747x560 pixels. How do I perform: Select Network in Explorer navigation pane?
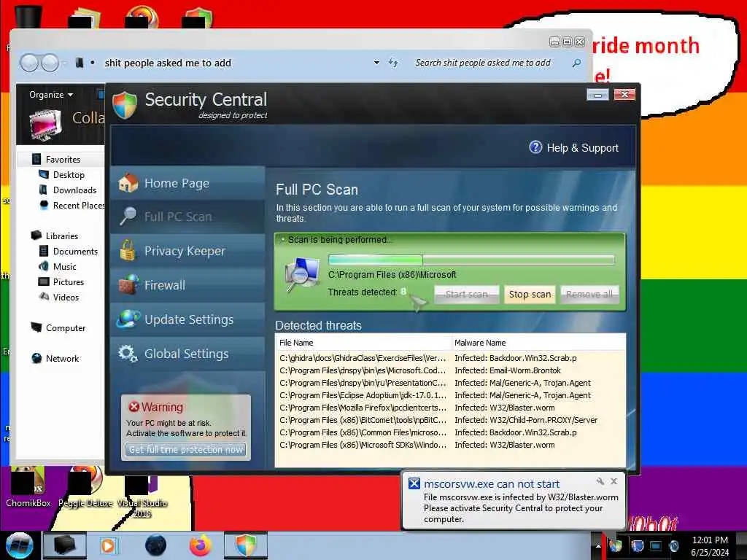(x=62, y=359)
